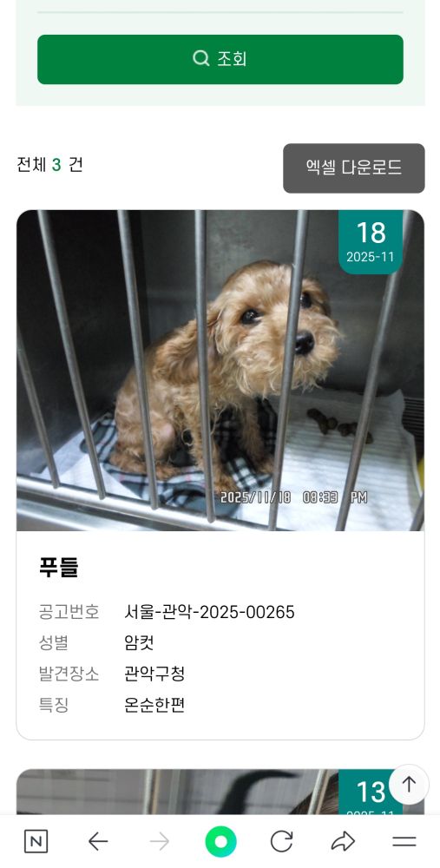Tap the 전체 3 건 result count

click(49, 164)
